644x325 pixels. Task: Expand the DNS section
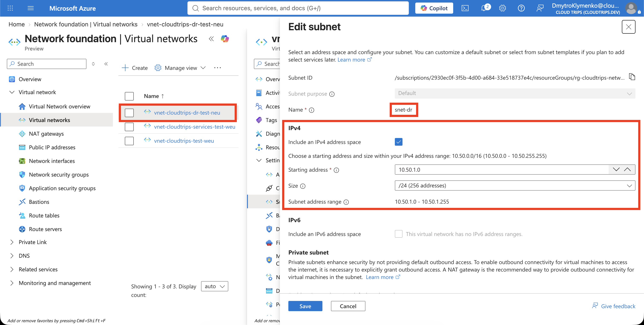point(12,256)
